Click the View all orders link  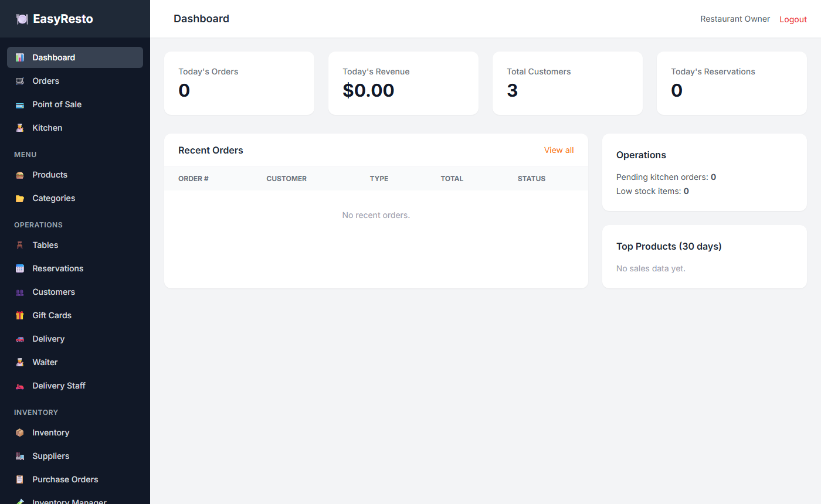pos(559,150)
